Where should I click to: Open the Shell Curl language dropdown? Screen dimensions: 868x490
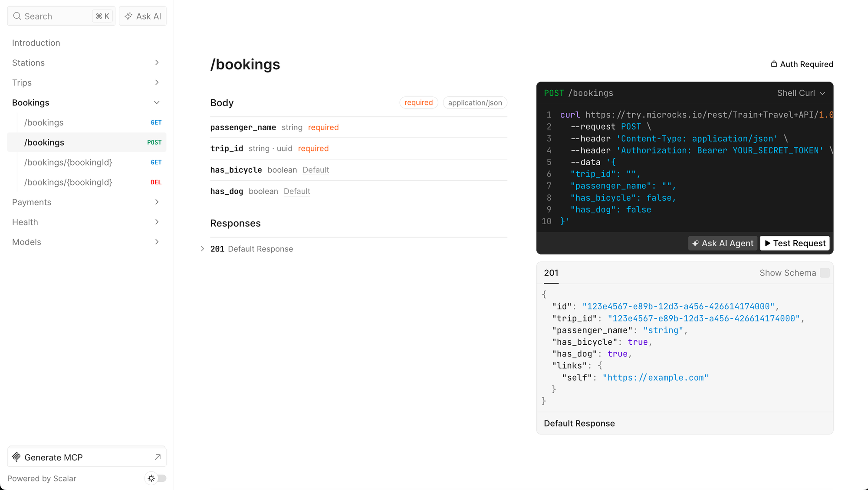tap(801, 93)
